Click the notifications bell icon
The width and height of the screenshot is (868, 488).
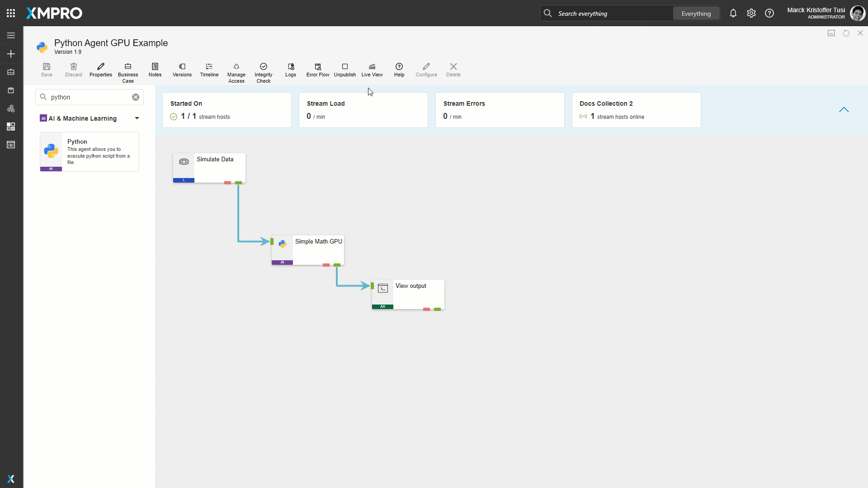point(733,13)
